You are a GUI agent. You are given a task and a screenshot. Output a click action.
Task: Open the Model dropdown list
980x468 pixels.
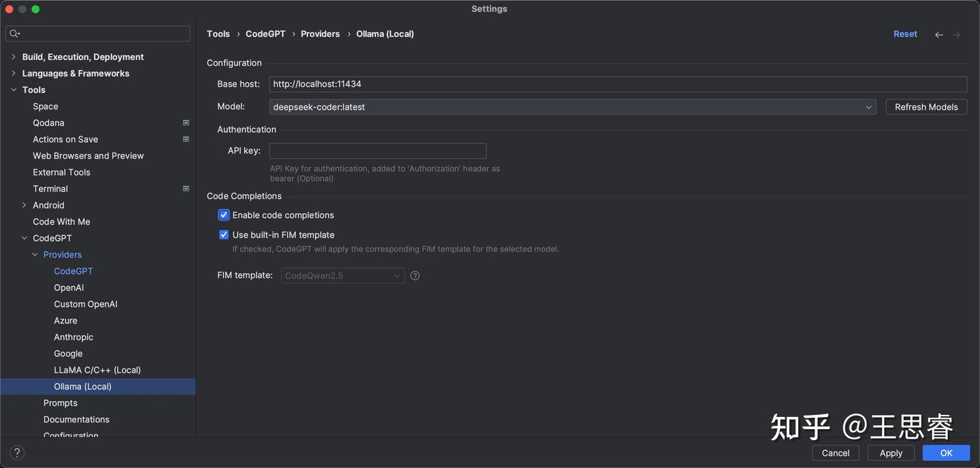[868, 107]
